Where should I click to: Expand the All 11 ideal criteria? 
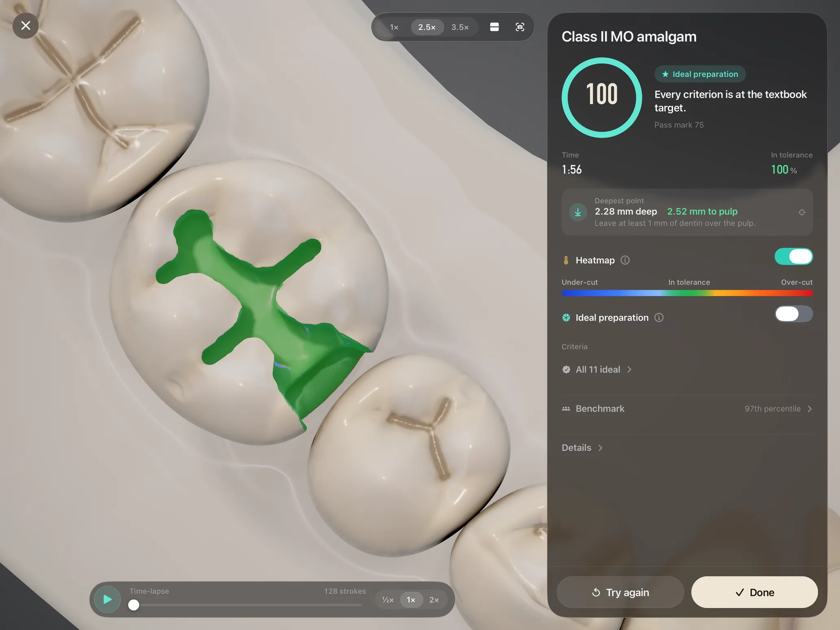(x=597, y=370)
